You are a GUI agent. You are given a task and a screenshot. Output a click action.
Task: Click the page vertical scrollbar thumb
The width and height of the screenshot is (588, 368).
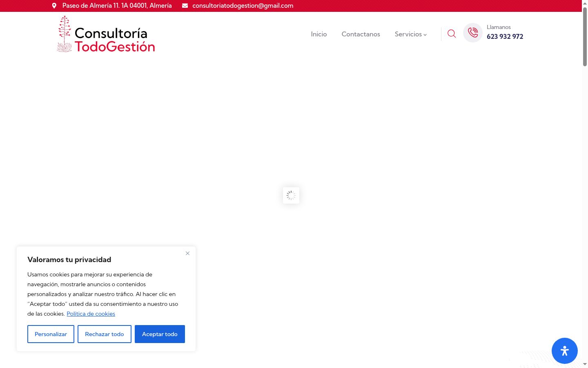pos(585,36)
